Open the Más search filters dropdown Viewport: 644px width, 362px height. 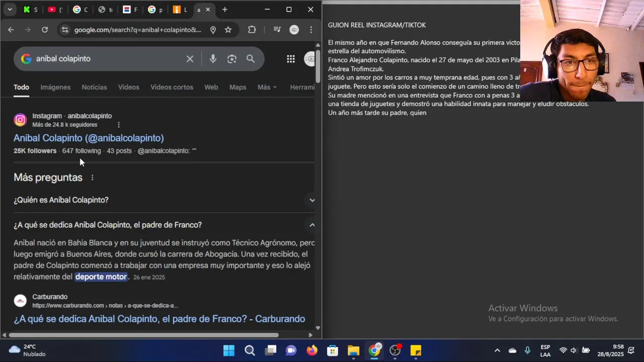tap(267, 87)
